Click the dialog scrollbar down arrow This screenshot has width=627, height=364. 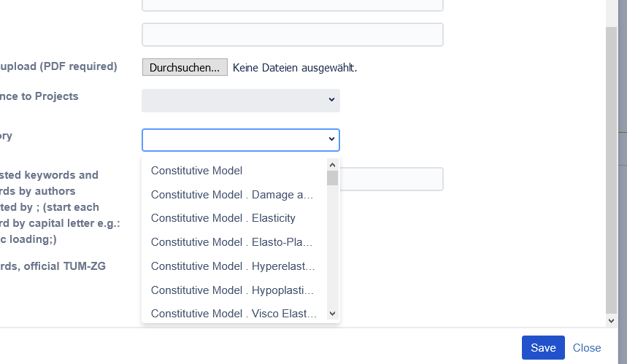[611, 320]
